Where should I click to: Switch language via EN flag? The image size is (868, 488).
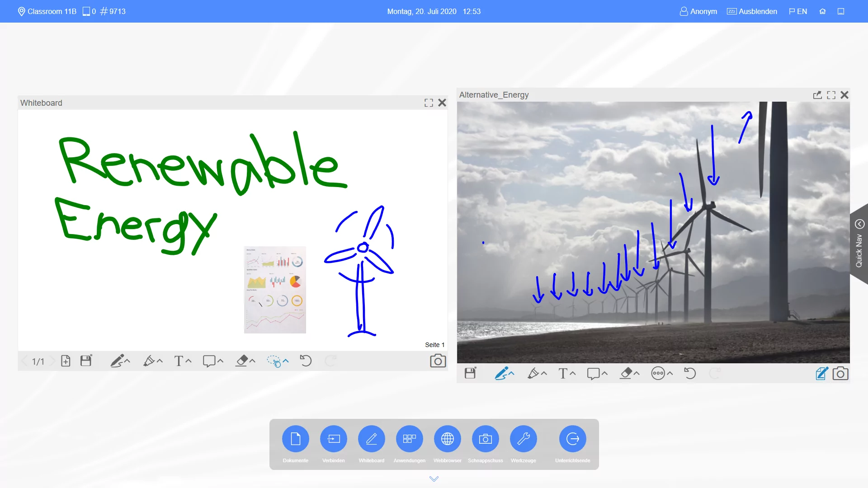click(x=798, y=11)
